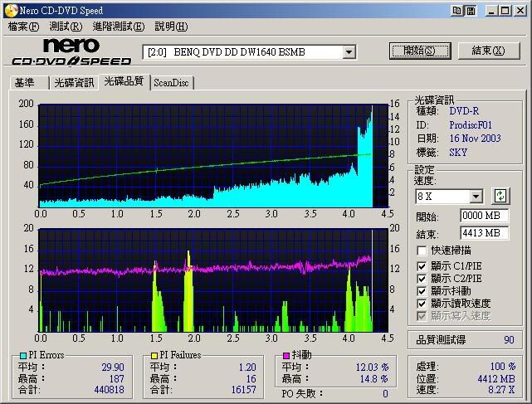Close the Nero CD-DVD Speed window
Viewport: 532px width, 404px height.
pyautogui.click(x=520, y=11)
